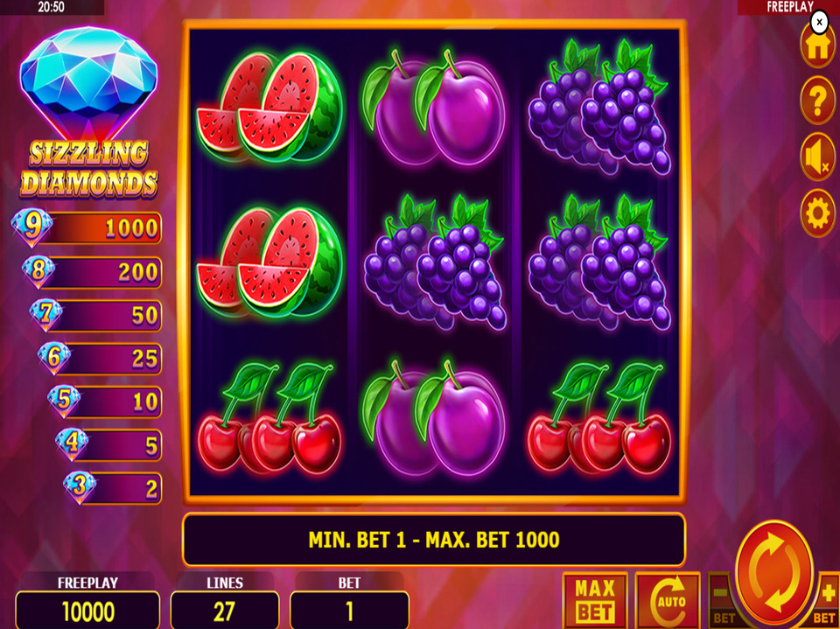Click the bottom-right cherries symbol
Image resolution: width=840 pixels, height=629 pixels.
coord(598,418)
